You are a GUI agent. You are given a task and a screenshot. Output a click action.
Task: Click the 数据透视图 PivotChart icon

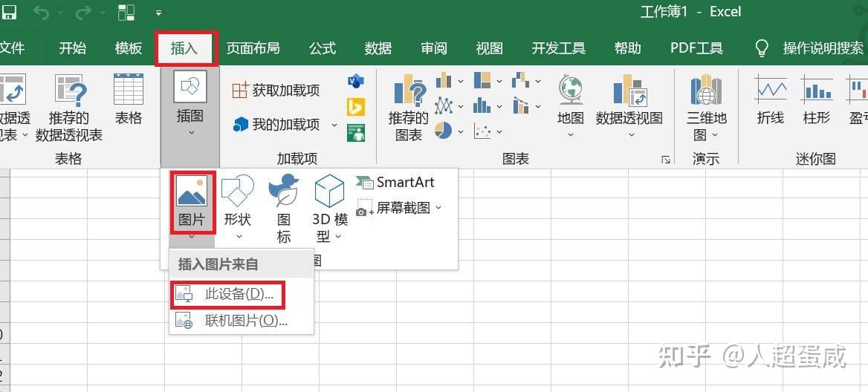coord(630,90)
